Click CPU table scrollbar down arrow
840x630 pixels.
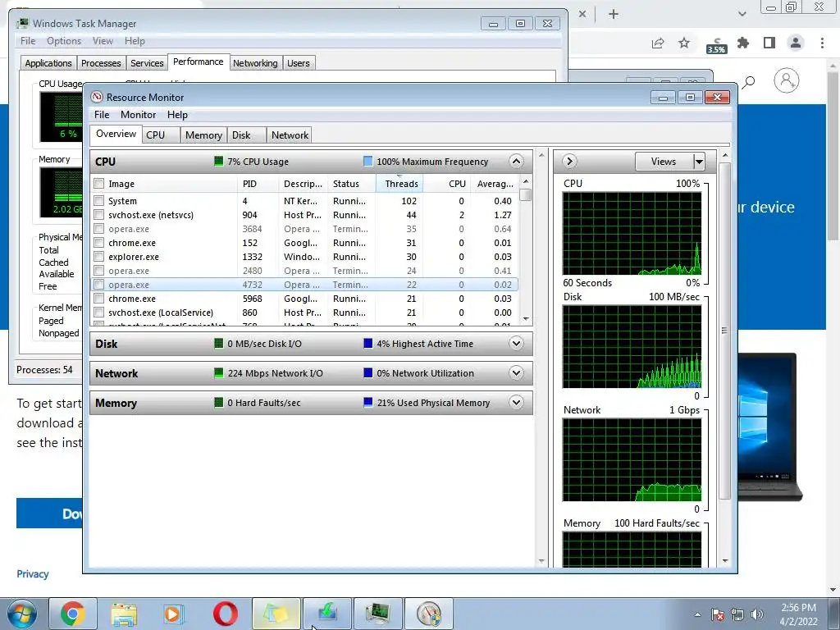[x=526, y=319]
